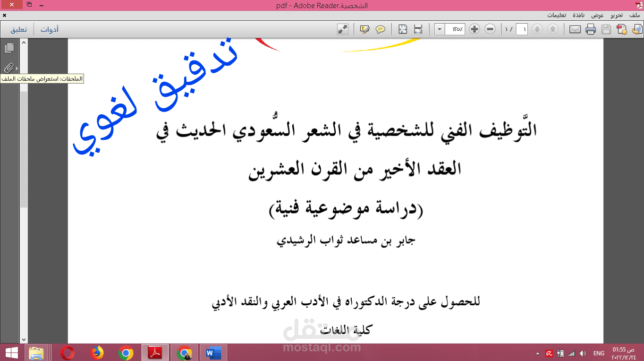Screen dimensions: 644x361
Task: Go to next page with down arrow
Action: point(537,29)
